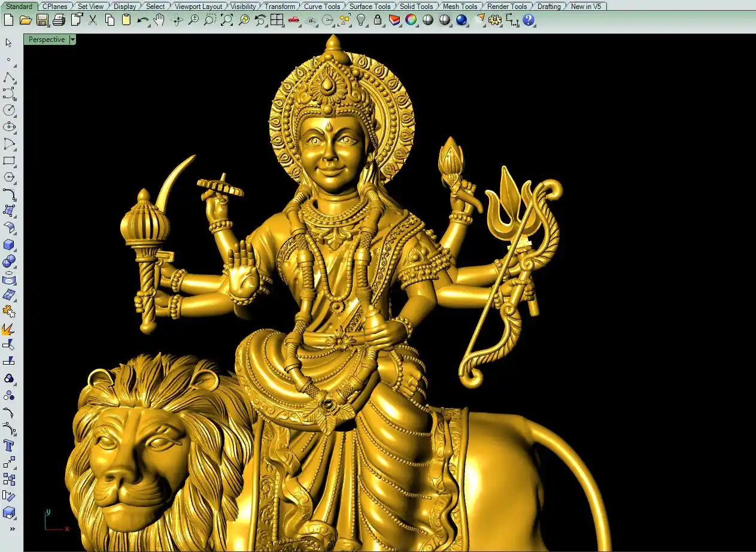Open the Perspective viewport dropdown arrow
Image resolution: width=756 pixels, height=552 pixels.
[x=72, y=40]
